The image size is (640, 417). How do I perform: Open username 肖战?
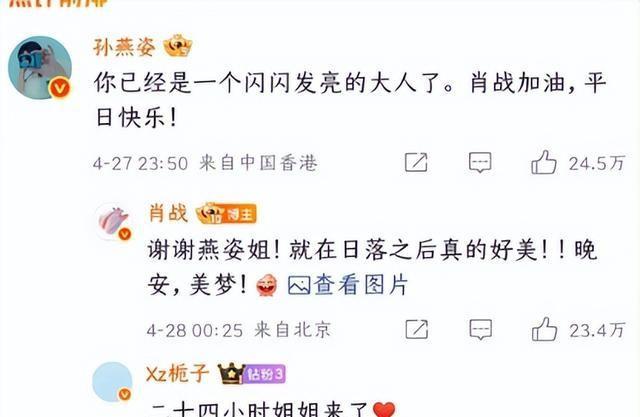(169, 213)
